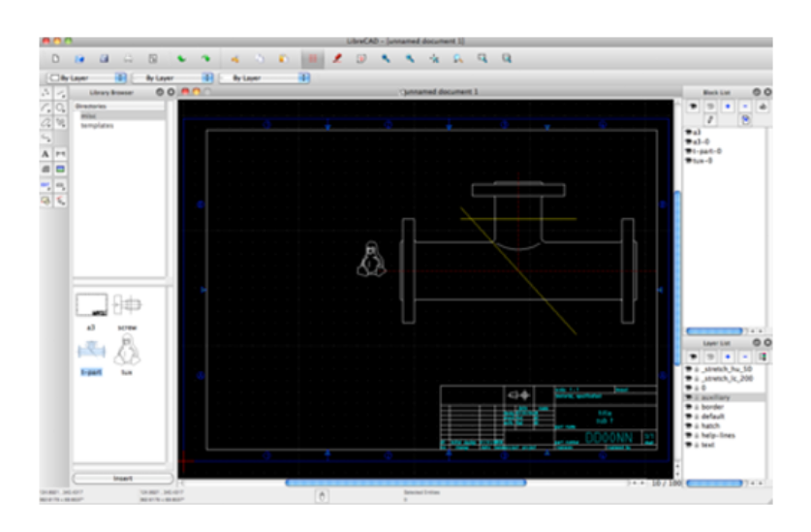Show all blocks with the Block List eye icon
Viewport: 811px width, 532px height.
click(x=693, y=106)
